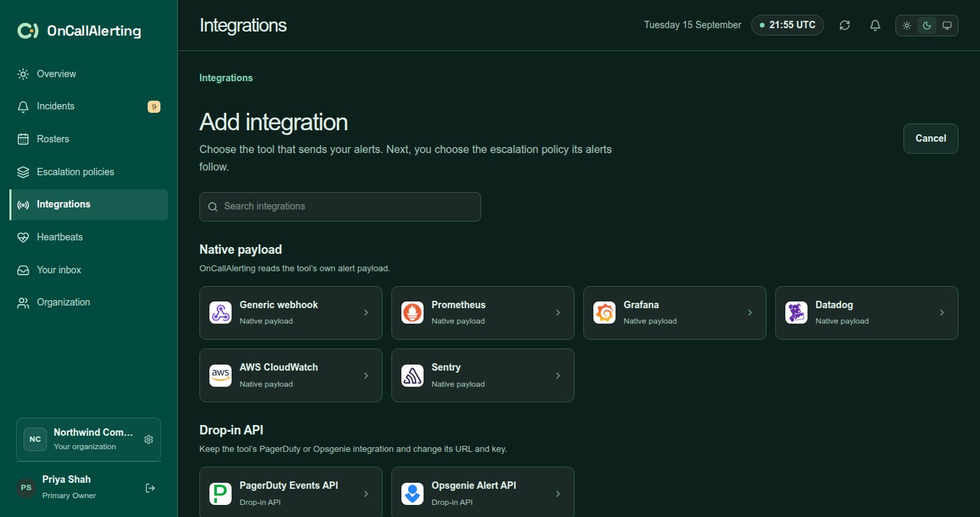Screen dimensions: 980x517
Task: Click the Search integrations field
Action: click(x=340, y=207)
